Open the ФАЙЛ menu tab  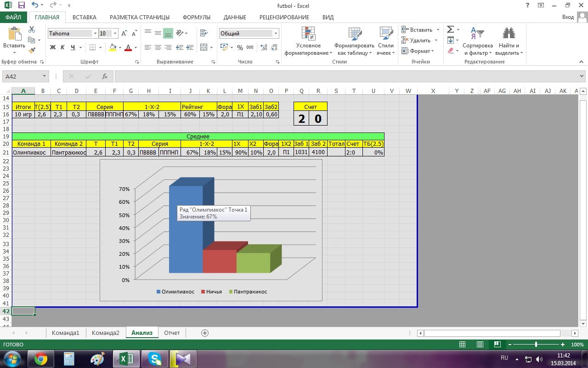[14, 17]
